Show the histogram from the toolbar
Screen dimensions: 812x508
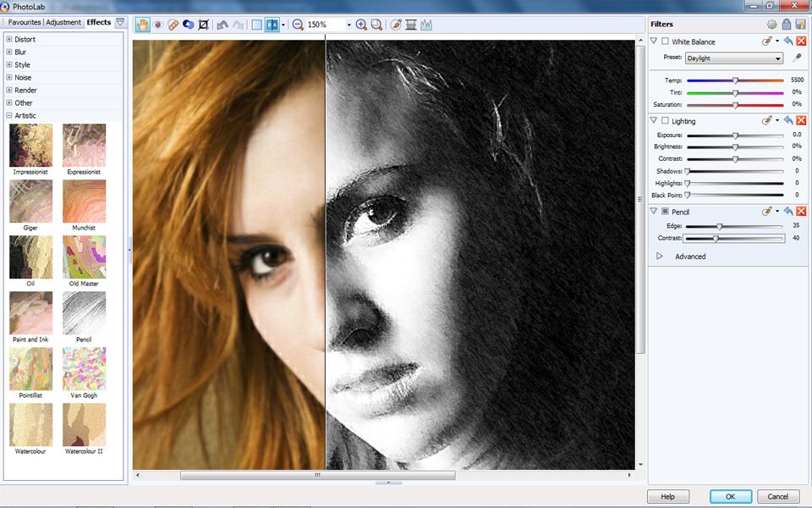[426, 25]
